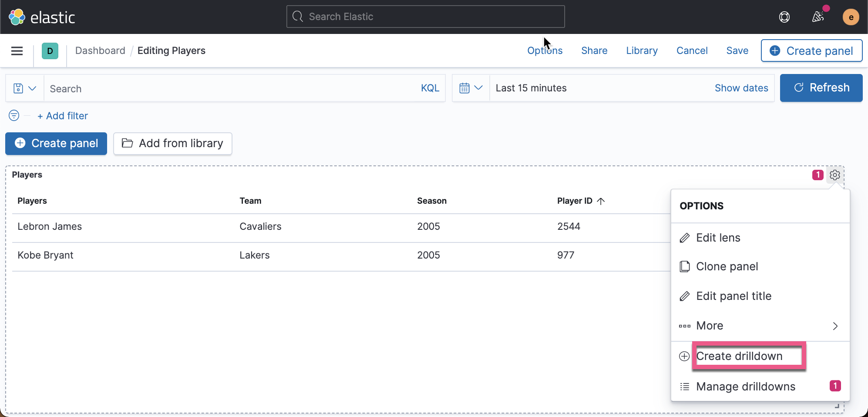This screenshot has width=868, height=417.
Task: Open the hamburger navigation menu
Action: 17,51
